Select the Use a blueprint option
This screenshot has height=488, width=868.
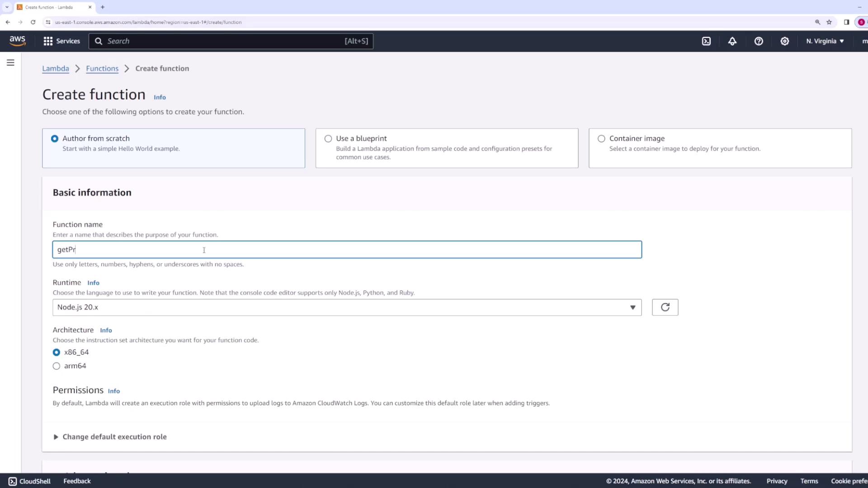tap(328, 139)
